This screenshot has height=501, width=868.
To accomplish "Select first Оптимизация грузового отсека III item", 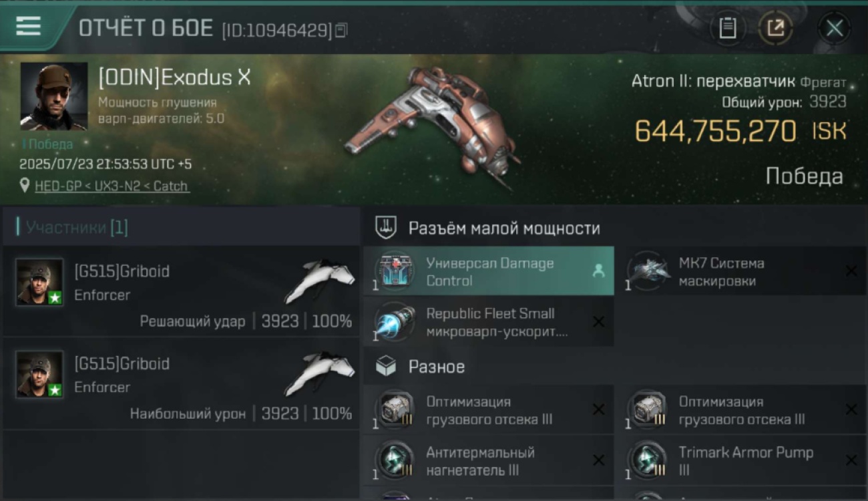I will [x=489, y=410].
